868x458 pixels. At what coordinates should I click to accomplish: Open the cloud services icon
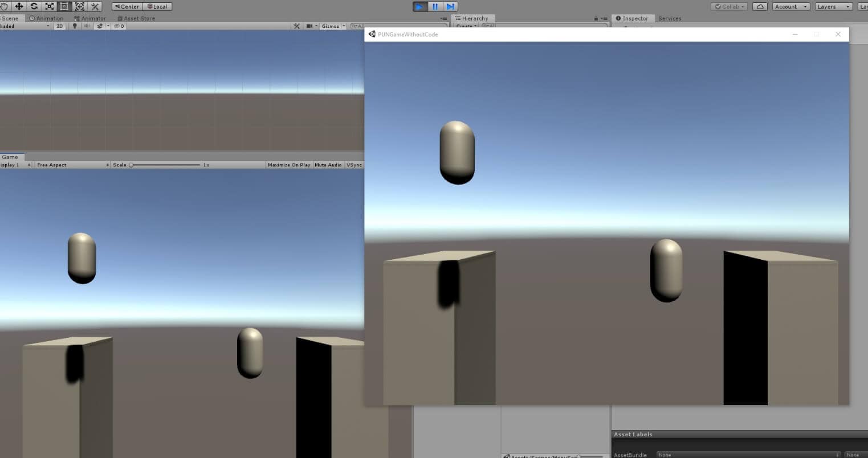click(759, 7)
